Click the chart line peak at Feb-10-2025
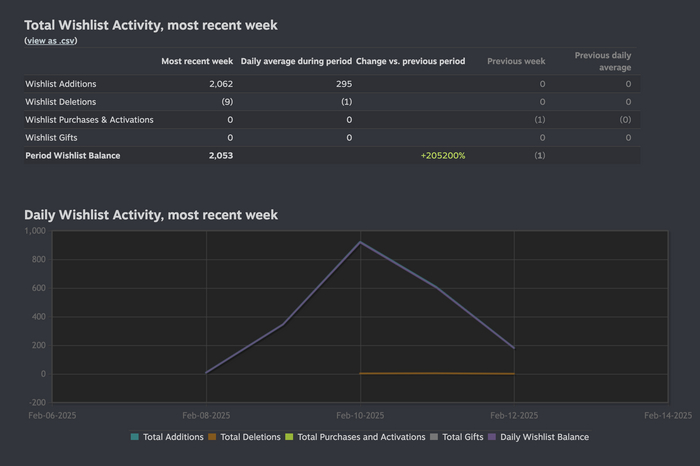The width and height of the screenshot is (700, 466). [360, 242]
